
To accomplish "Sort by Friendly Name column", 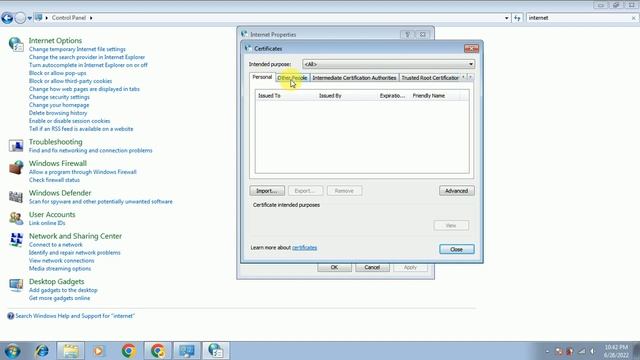I will point(435,96).
